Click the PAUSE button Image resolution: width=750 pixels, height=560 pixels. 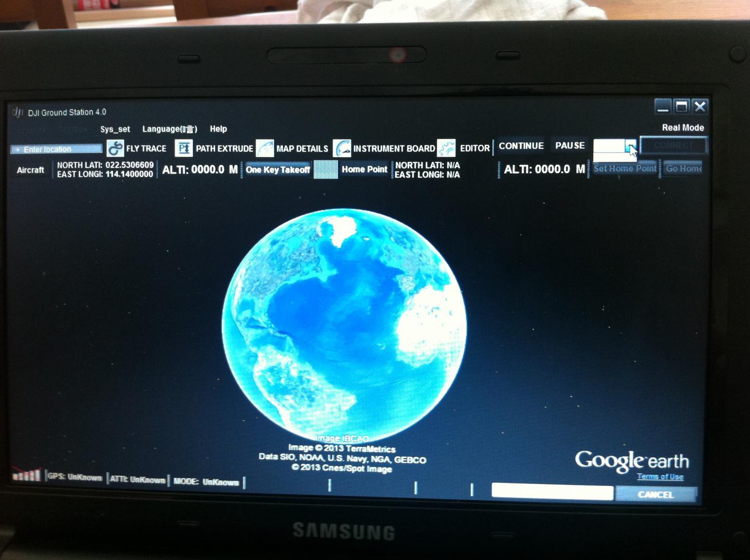click(x=570, y=145)
